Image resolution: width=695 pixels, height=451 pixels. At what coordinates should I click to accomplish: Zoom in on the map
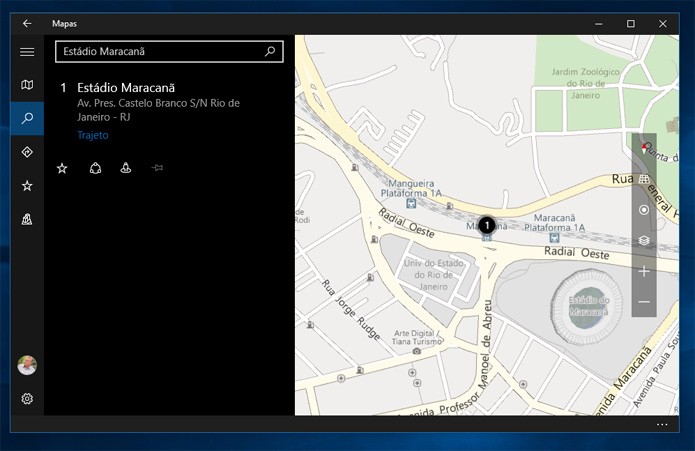click(644, 271)
